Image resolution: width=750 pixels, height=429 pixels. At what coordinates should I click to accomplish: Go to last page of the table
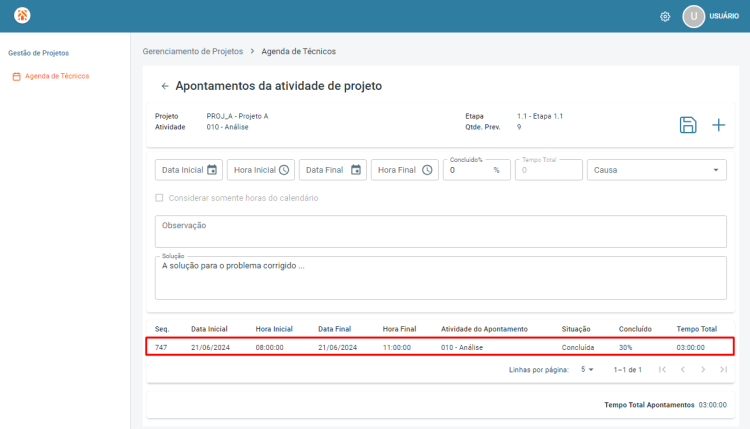pyautogui.click(x=724, y=370)
